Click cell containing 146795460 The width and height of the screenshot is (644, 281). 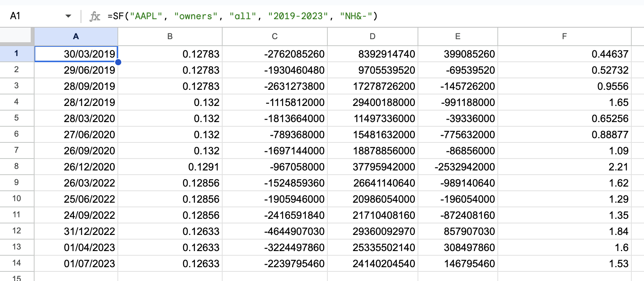(458, 263)
